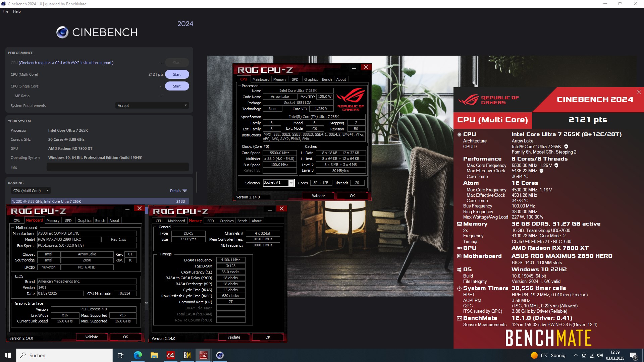644x362 pixels.
Task: Open File Explorer from the taskbar
Action: click(154, 355)
